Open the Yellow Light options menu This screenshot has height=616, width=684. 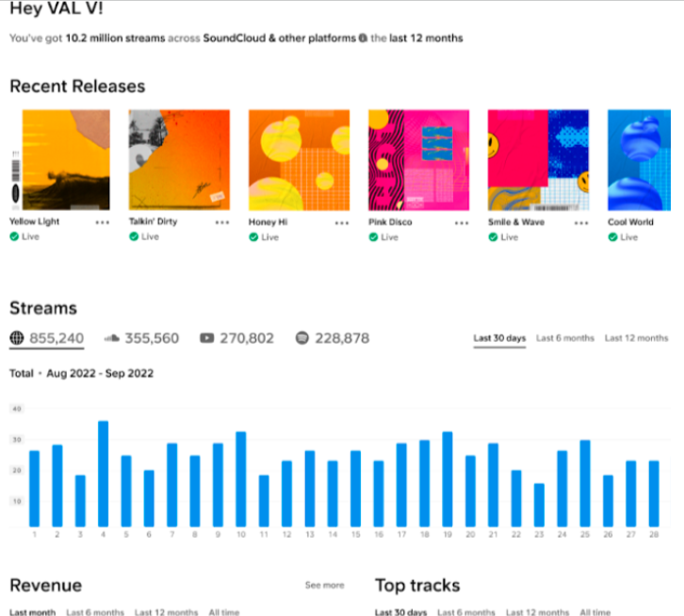click(103, 222)
